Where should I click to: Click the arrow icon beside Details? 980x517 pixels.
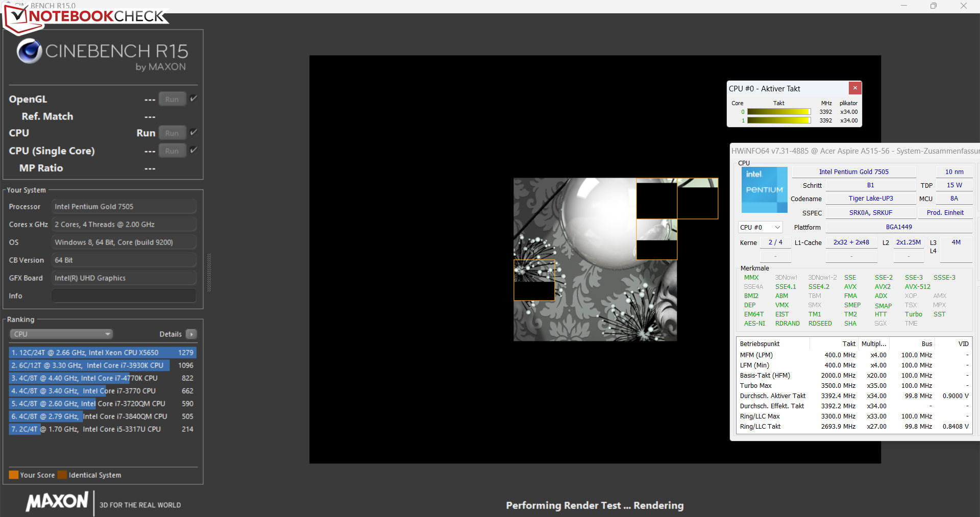tap(191, 334)
